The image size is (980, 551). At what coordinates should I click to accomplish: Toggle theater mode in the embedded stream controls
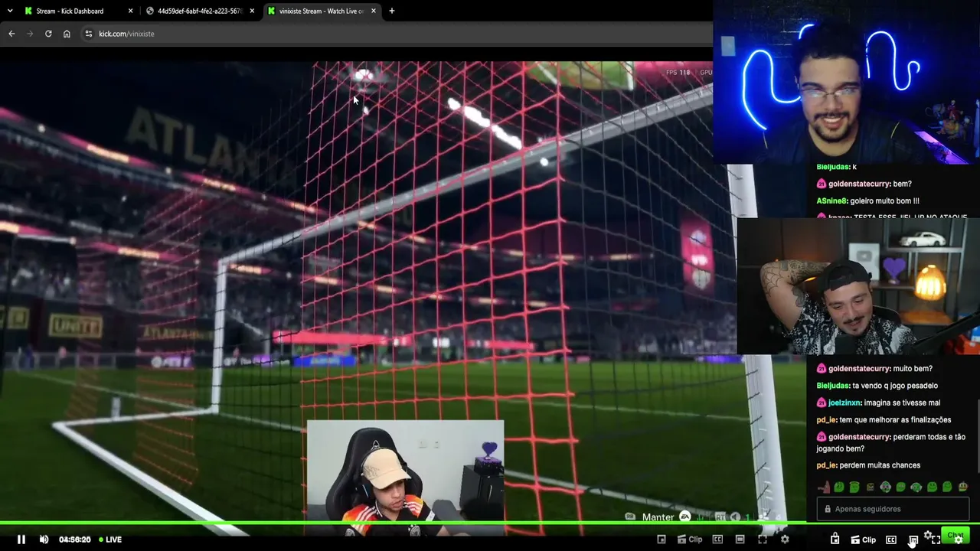[x=740, y=540]
